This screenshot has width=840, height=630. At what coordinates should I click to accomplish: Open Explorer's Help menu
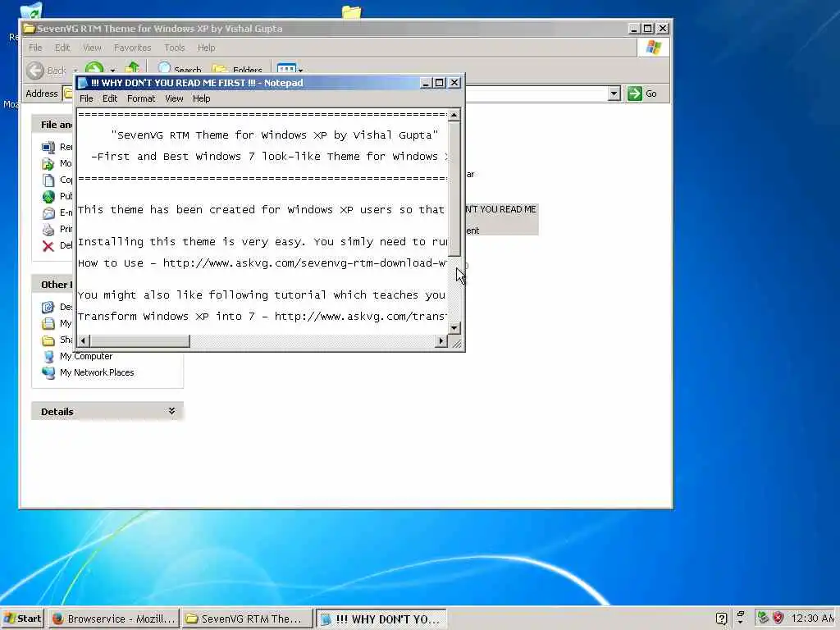tap(206, 48)
